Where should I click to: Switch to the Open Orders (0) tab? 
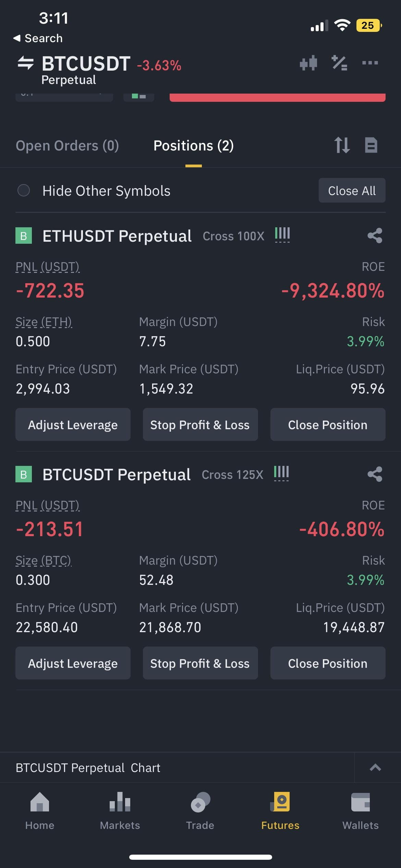tap(67, 146)
